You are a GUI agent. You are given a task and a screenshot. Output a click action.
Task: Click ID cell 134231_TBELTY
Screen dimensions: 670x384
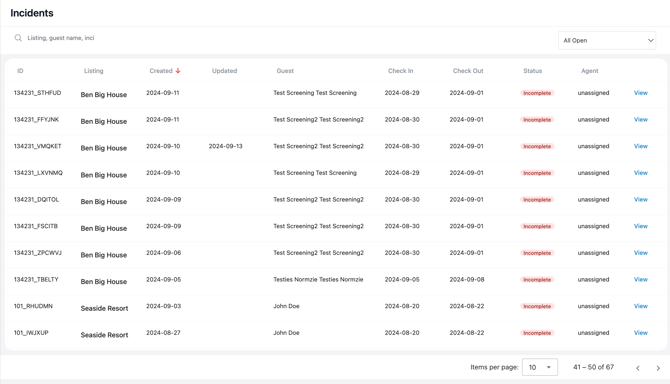pos(36,279)
